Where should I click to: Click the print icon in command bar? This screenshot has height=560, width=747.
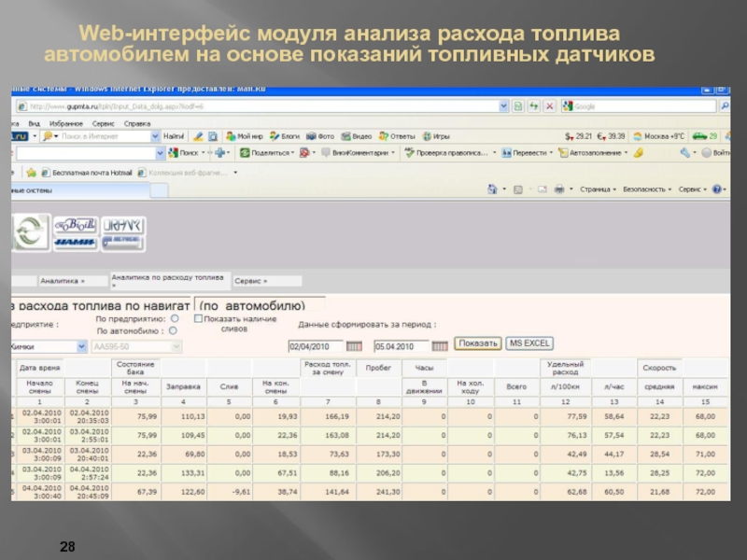[558, 189]
